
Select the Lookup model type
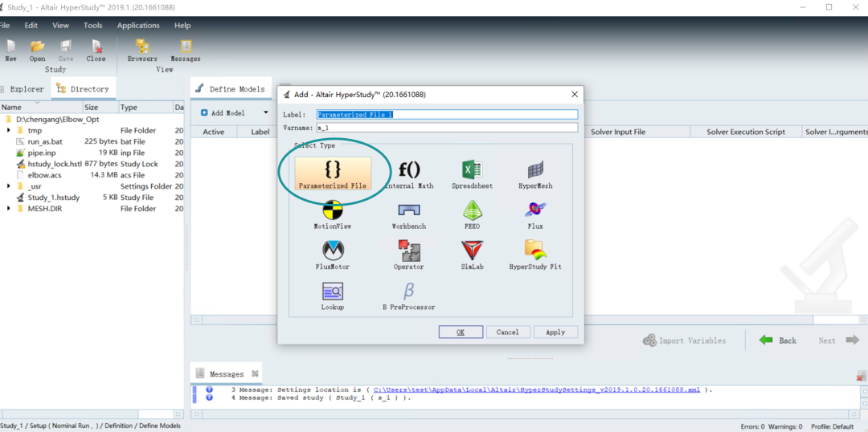pyautogui.click(x=333, y=296)
